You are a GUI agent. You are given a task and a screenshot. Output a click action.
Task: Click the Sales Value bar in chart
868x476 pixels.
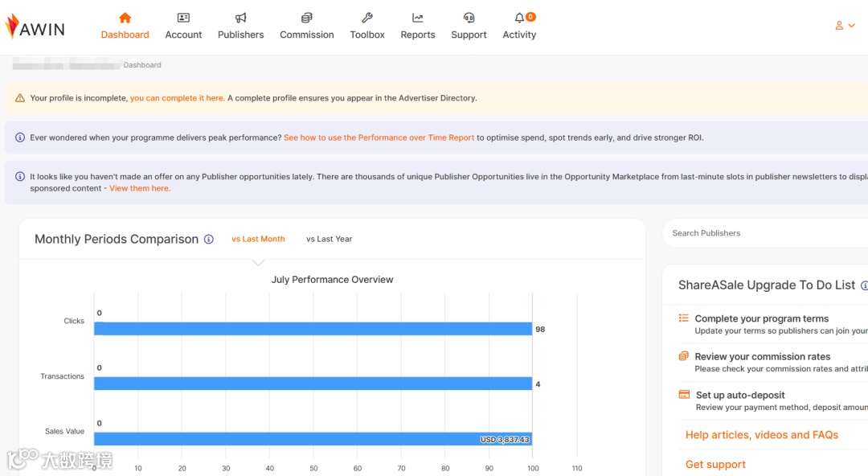[313, 439]
